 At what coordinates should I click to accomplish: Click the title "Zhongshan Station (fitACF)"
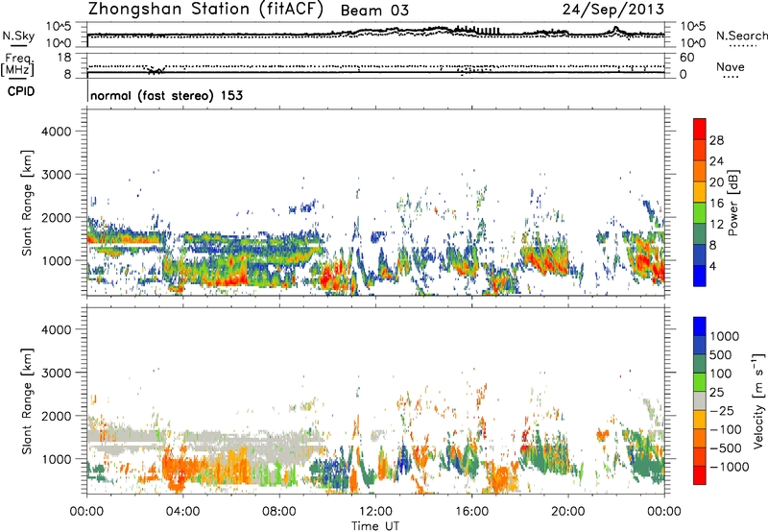pos(205,9)
